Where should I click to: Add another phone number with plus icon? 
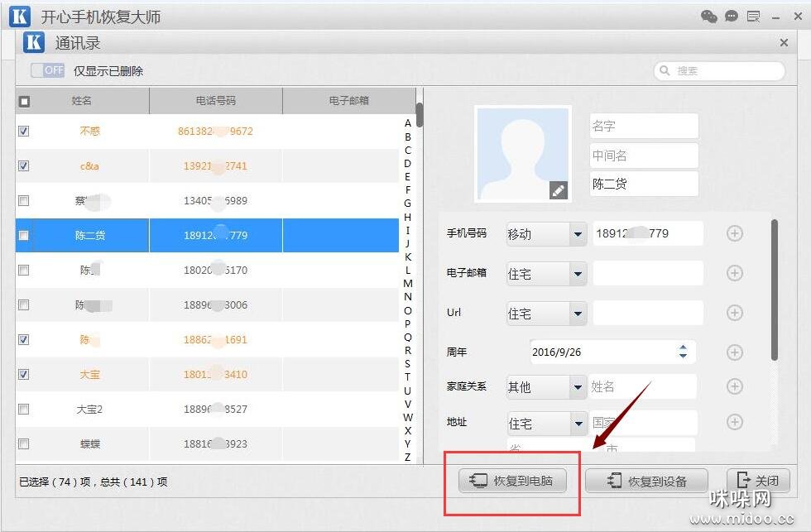[x=735, y=233]
